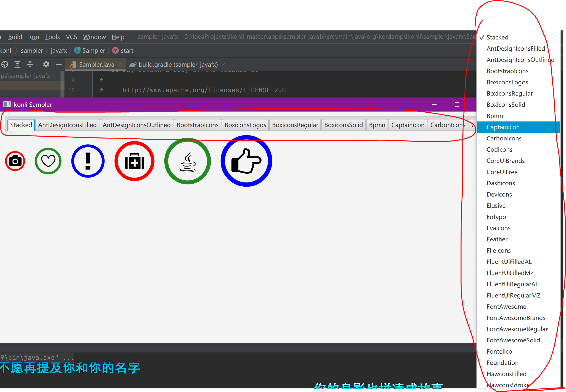Select the BoxiconsSolid tab

[344, 125]
